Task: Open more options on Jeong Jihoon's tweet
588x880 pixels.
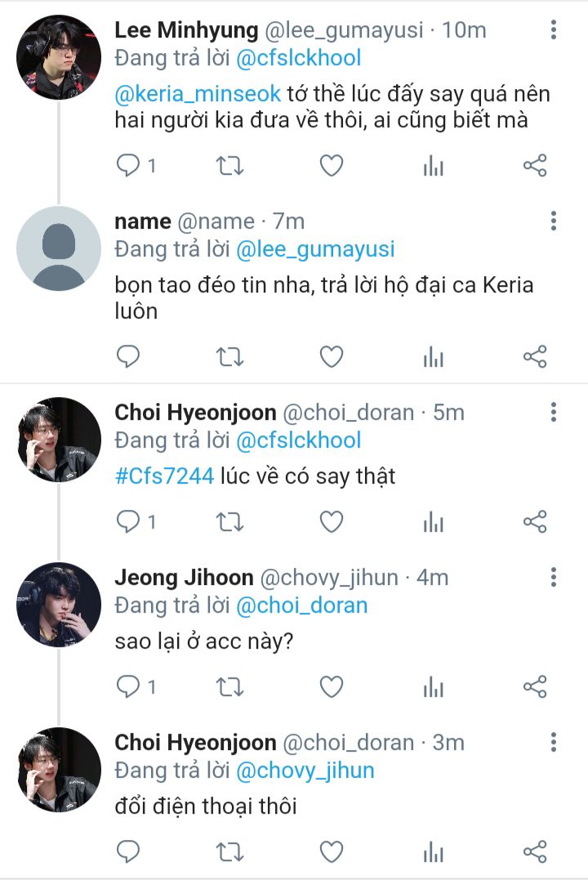Action: coord(554,578)
